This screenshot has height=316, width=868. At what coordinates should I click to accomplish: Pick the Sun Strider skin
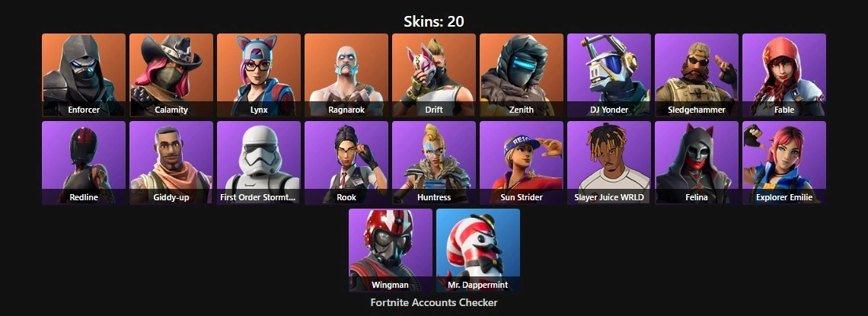pyautogui.click(x=521, y=163)
